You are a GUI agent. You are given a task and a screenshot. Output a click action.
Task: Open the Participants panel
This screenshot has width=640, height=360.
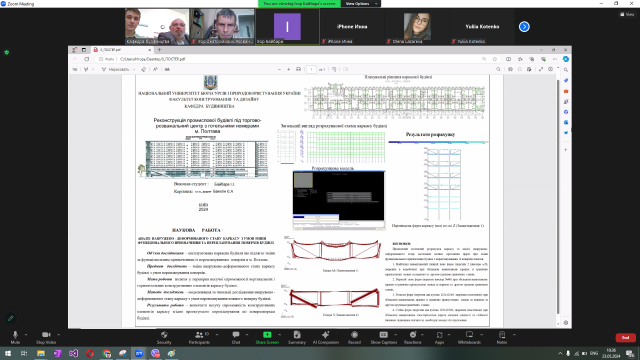[x=200, y=337]
